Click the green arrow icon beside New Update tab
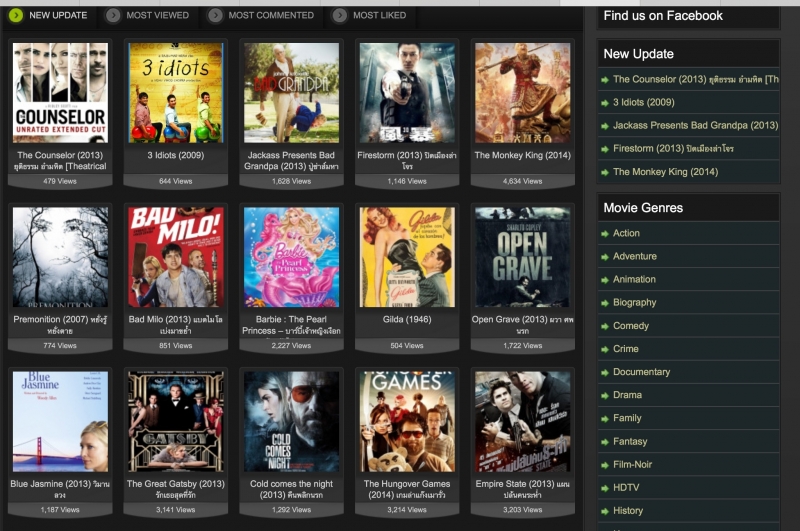The image size is (800, 531). 16,15
